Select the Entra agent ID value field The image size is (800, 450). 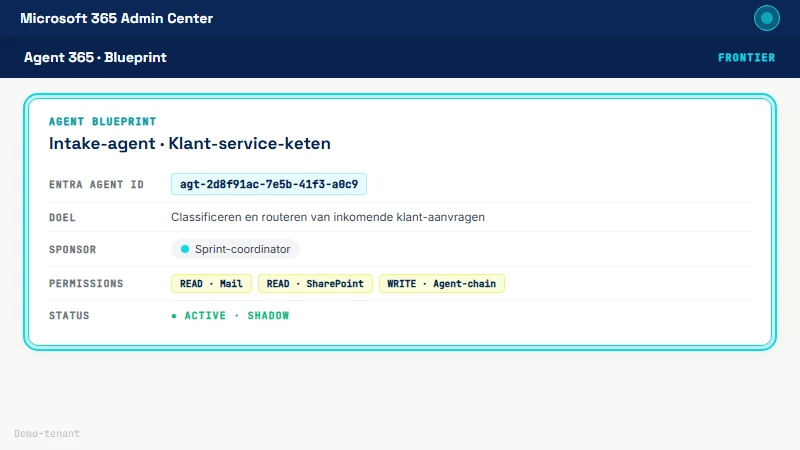pos(269,184)
